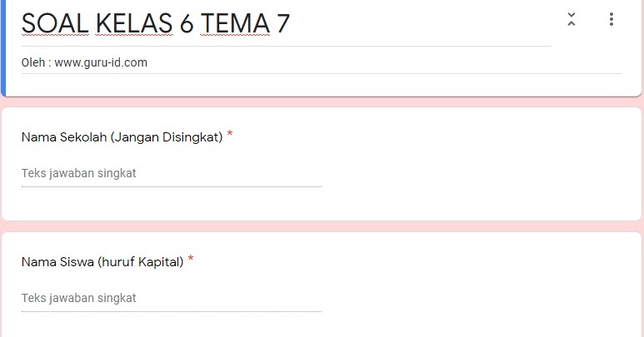Screen dimensions: 644x337
Task: Click the required asterisk beside Nama Sekolah
Action: 230,135
